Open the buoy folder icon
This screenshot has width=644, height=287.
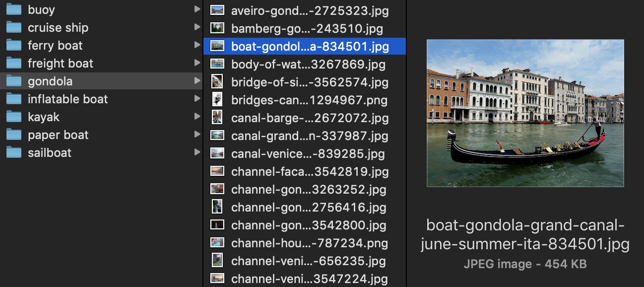13,10
